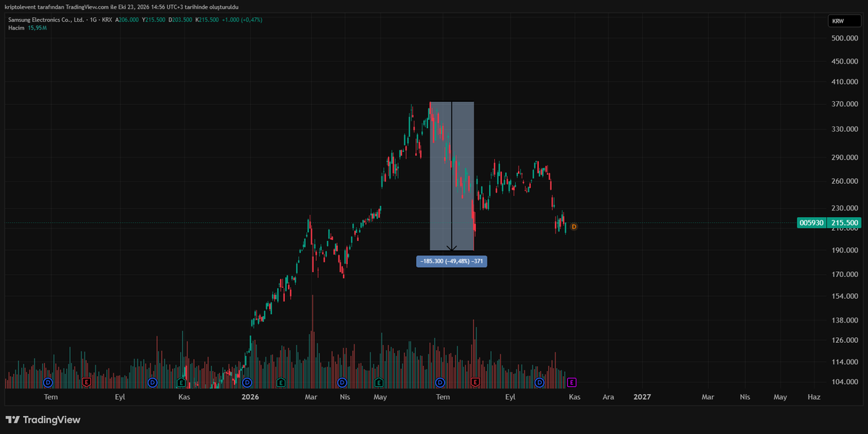Click the +1.000 (+0,47%) change value

(242, 20)
